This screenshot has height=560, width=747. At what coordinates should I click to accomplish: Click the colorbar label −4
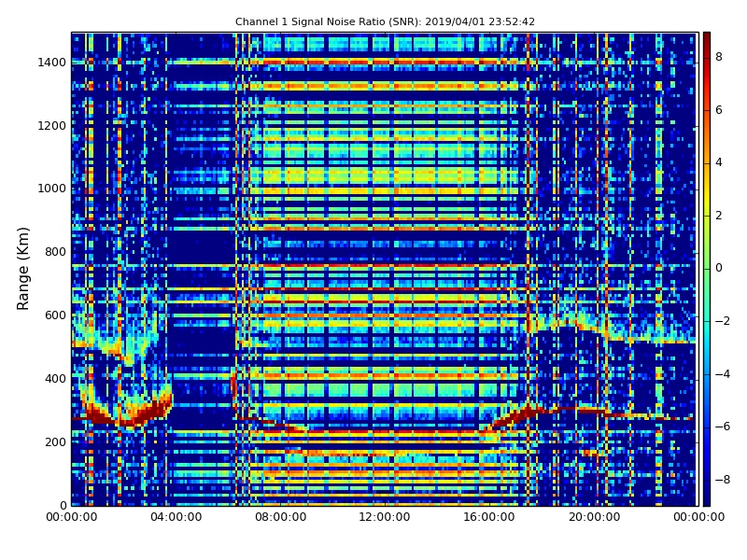pyautogui.click(x=723, y=374)
